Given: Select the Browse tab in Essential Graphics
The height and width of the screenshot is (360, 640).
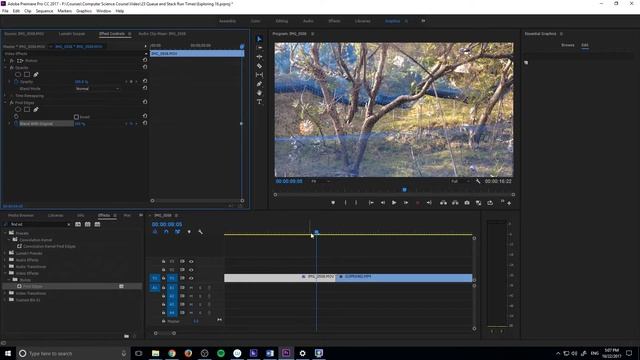Looking at the screenshot, I should pyautogui.click(x=568, y=45).
